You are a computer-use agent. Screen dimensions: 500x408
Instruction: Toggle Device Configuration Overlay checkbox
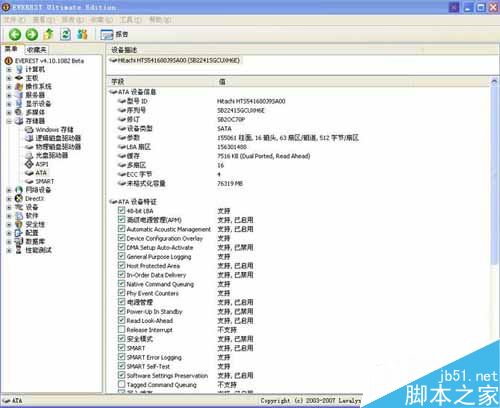pyautogui.click(x=122, y=238)
